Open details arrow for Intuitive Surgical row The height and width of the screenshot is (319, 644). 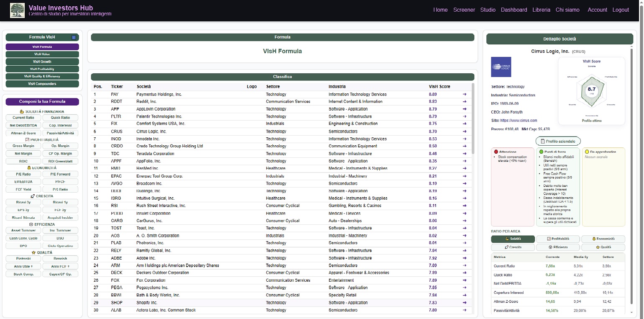tap(465, 198)
